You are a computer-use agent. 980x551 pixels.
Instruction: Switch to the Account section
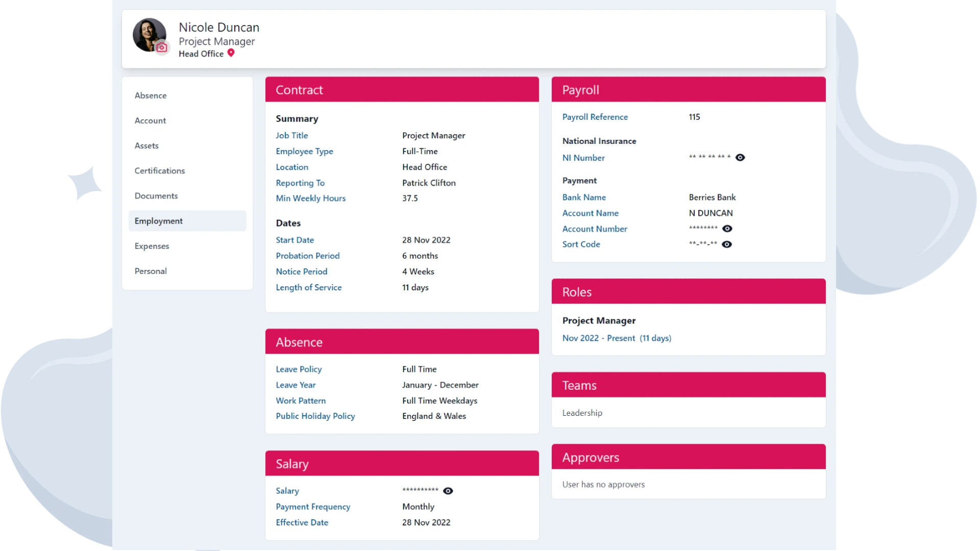[150, 120]
